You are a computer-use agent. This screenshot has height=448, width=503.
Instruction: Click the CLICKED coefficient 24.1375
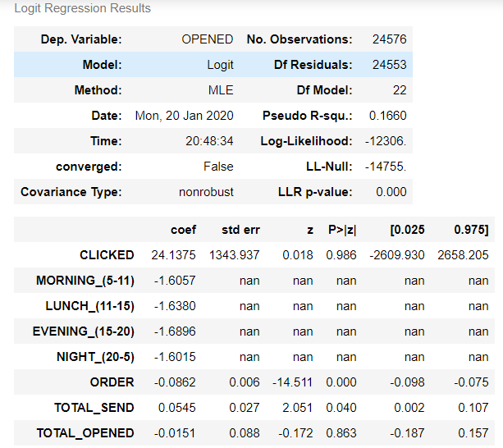pos(173,255)
